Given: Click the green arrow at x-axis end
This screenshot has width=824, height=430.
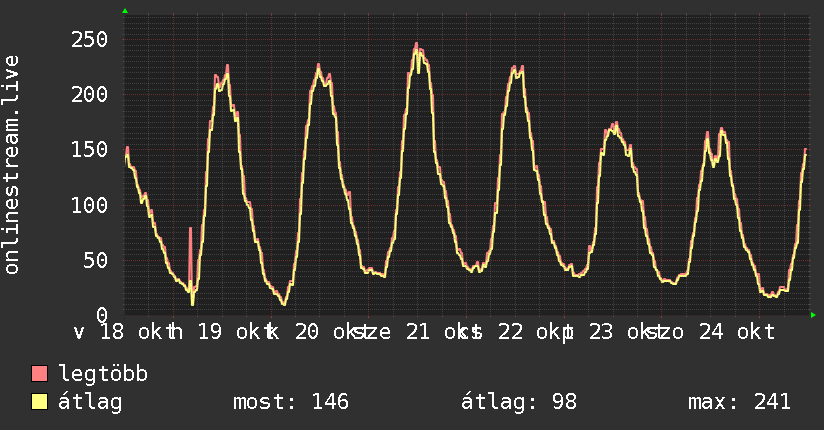Looking at the screenshot, I should [x=813, y=315].
